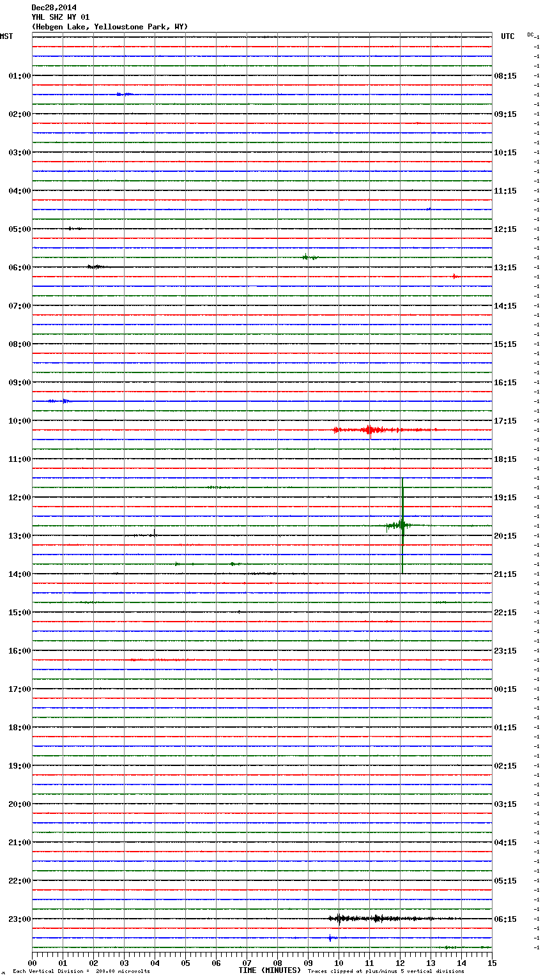The image size is (543, 980).
Task: Click the 00:15 UTC time label
Action: [x=505, y=689]
